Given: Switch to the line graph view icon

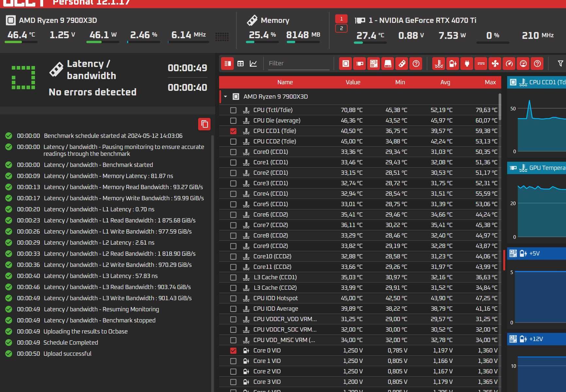Looking at the screenshot, I should point(253,63).
